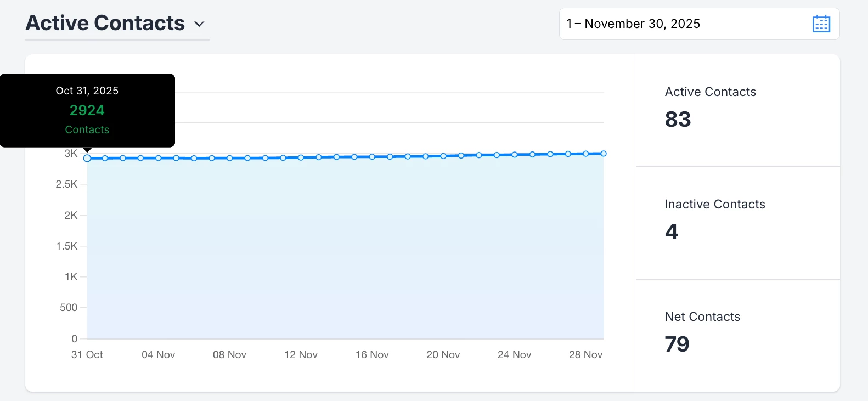
Task: Click the last data point on the line
Action: pos(604,154)
